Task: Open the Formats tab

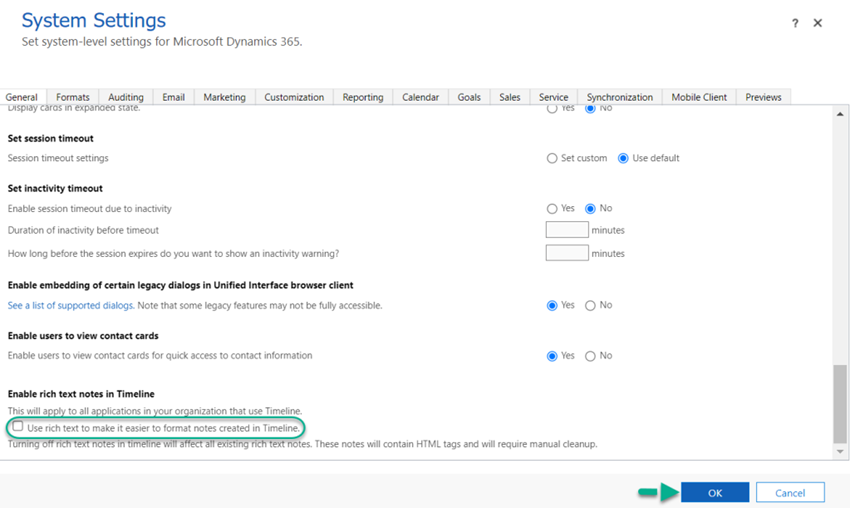Action: point(73,97)
